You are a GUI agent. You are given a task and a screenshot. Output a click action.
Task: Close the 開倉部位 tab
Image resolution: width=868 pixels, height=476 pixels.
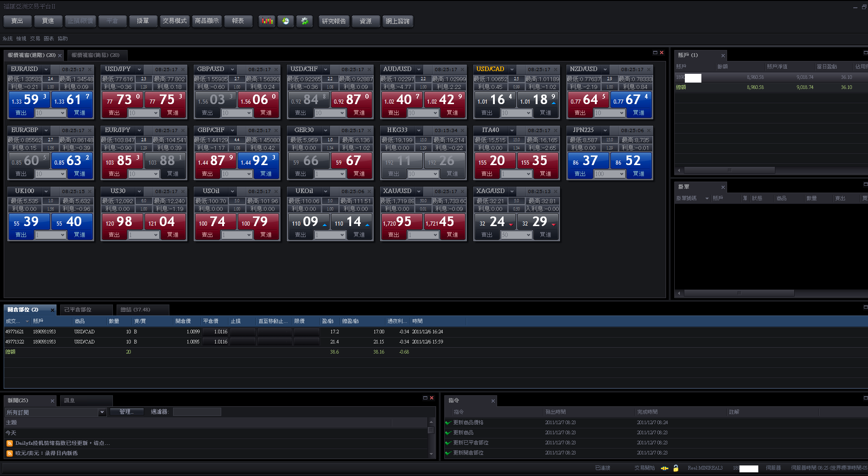52,310
